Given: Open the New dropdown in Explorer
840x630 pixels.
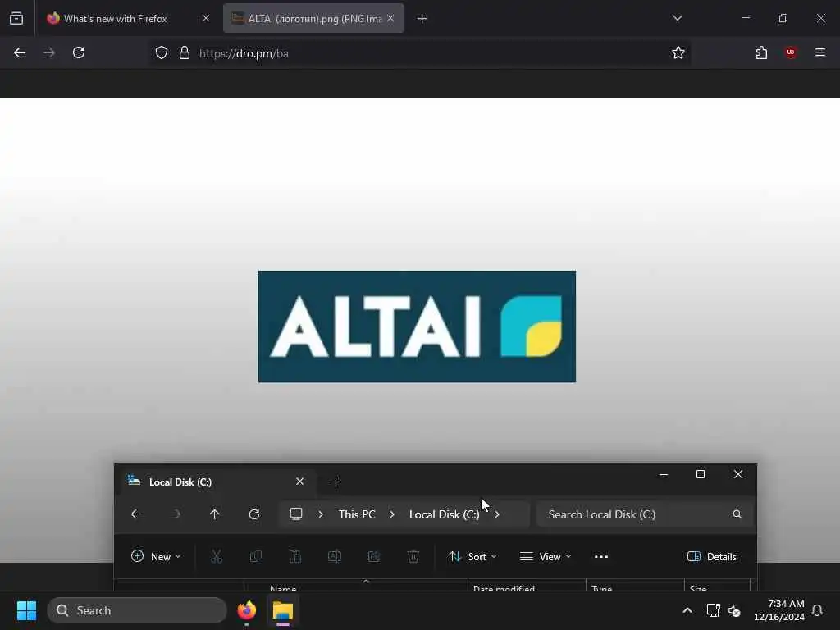Looking at the screenshot, I should pyautogui.click(x=156, y=557).
